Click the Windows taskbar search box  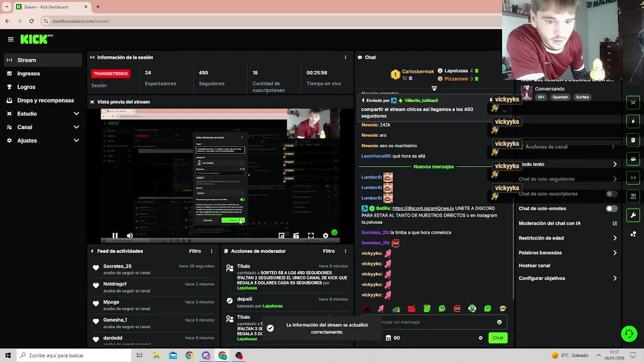(x=73, y=355)
